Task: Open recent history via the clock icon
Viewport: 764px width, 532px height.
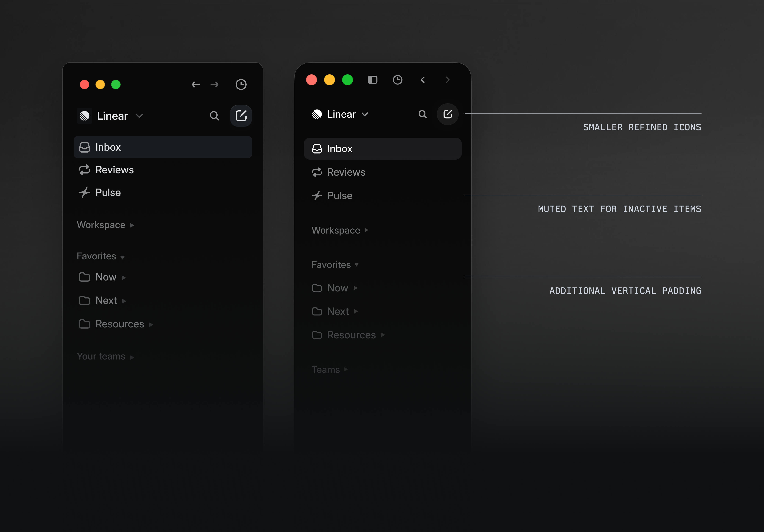Action: (x=241, y=85)
